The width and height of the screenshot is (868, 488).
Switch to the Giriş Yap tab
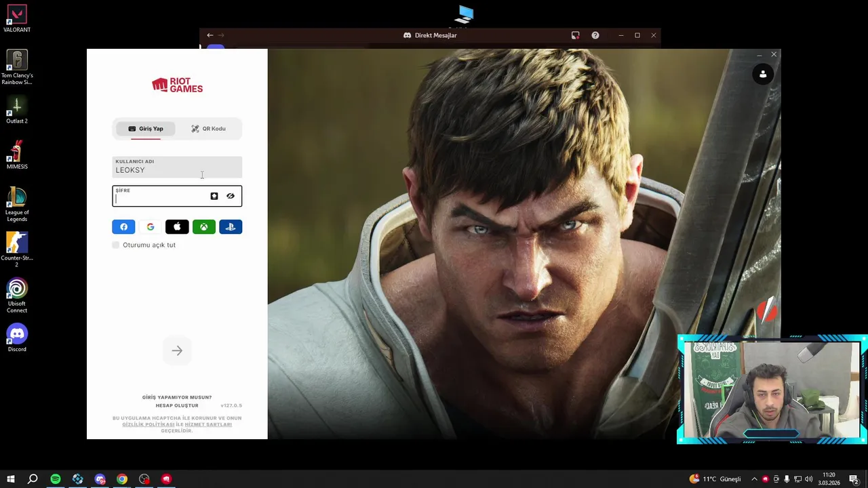tap(146, 129)
